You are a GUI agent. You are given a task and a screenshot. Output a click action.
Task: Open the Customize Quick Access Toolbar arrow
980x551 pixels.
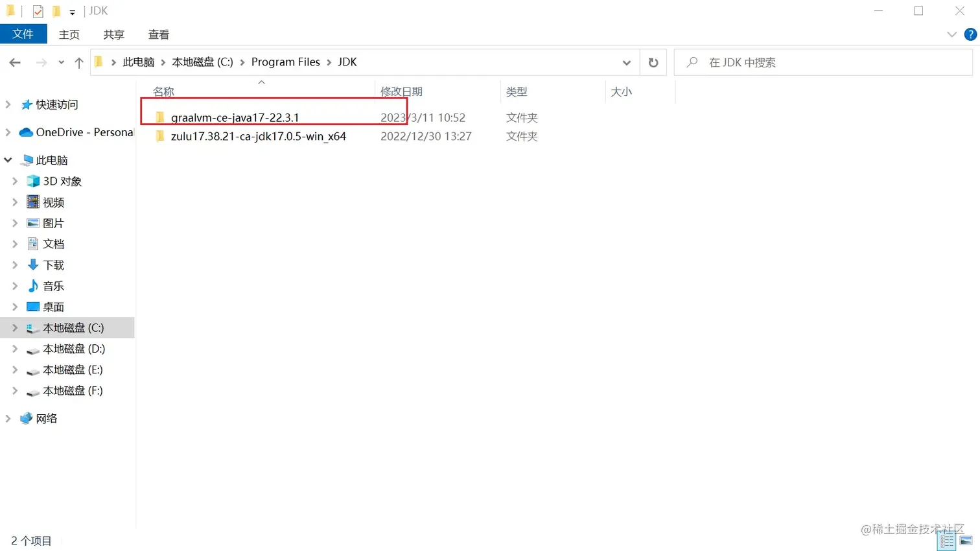(72, 12)
